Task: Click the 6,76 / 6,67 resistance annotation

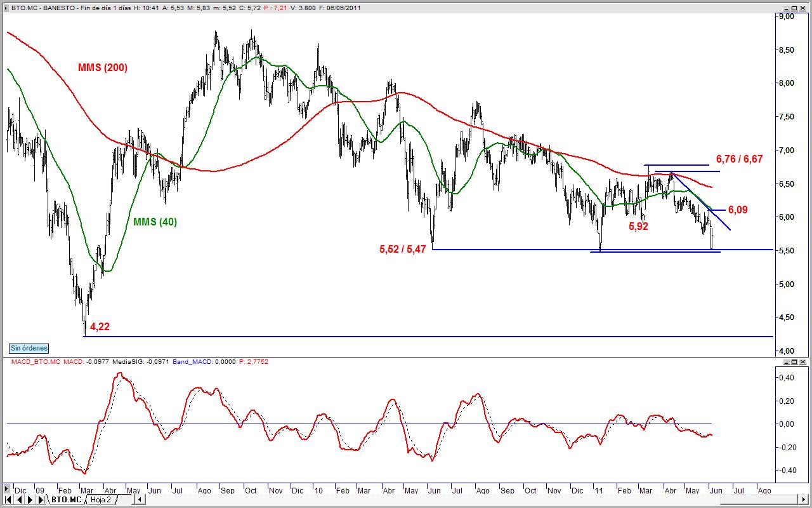Action: tap(740, 159)
